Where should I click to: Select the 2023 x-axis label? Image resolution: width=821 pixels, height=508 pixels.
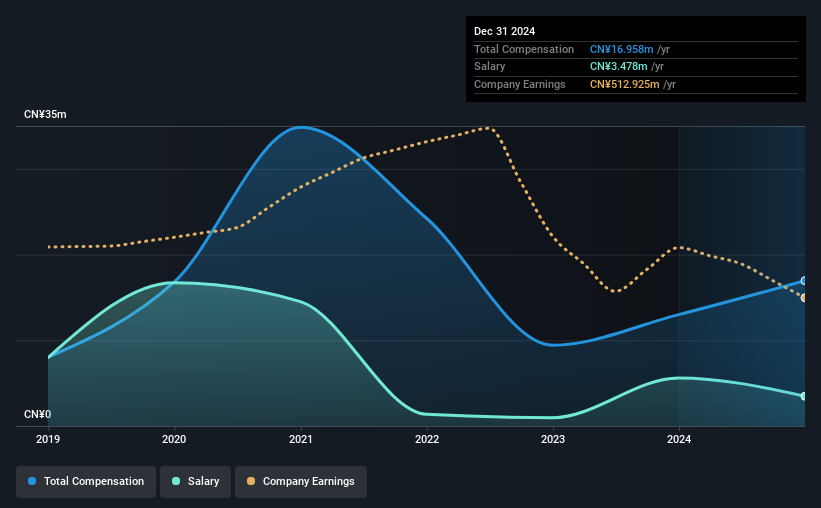click(553, 439)
